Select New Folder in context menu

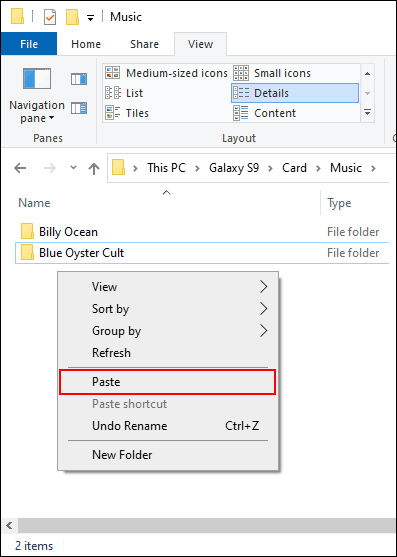[x=168, y=455]
